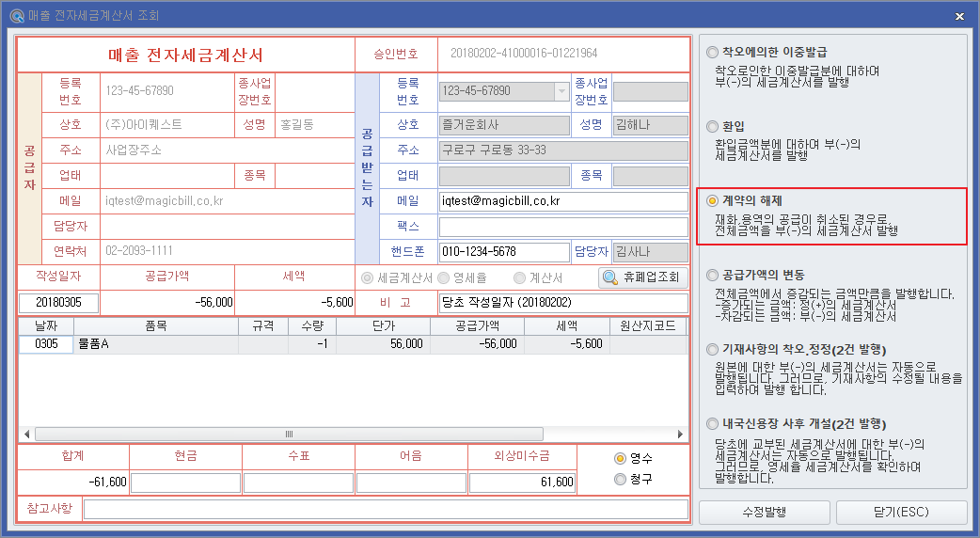Click the 합계 total -61,600
The width and height of the screenshot is (980, 538).
tap(73, 483)
